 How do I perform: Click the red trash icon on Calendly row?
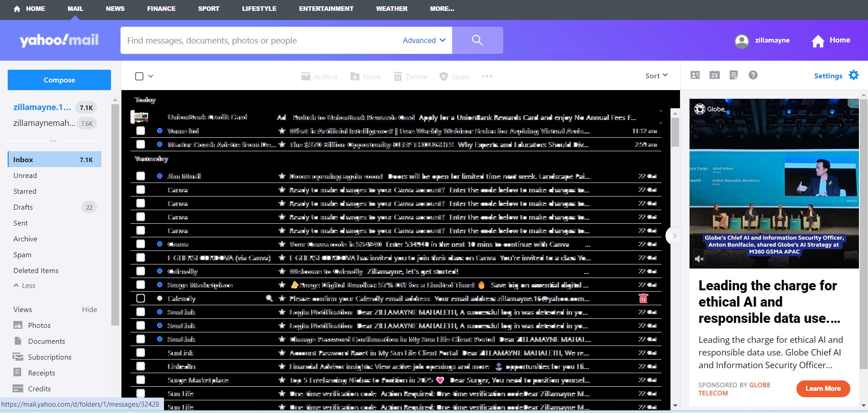[x=643, y=298]
